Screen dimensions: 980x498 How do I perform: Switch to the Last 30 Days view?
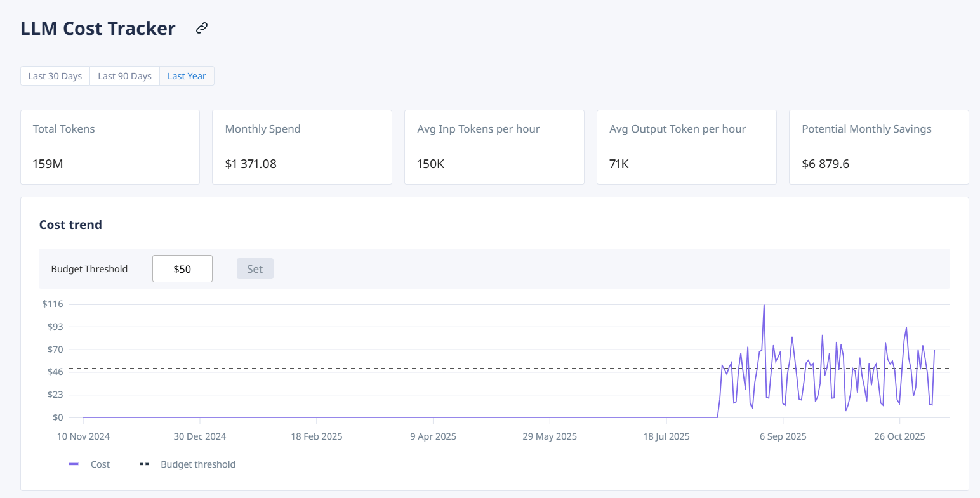[x=55, y=75]
